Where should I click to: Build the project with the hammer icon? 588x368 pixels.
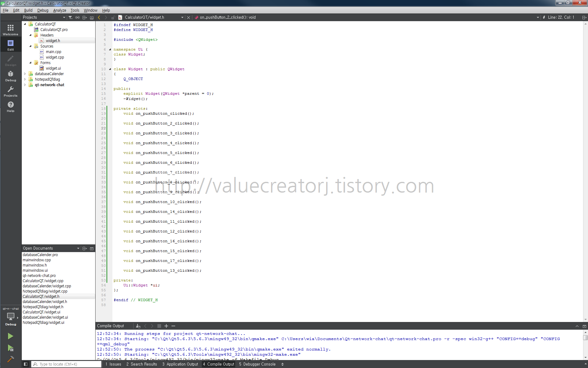10,359
